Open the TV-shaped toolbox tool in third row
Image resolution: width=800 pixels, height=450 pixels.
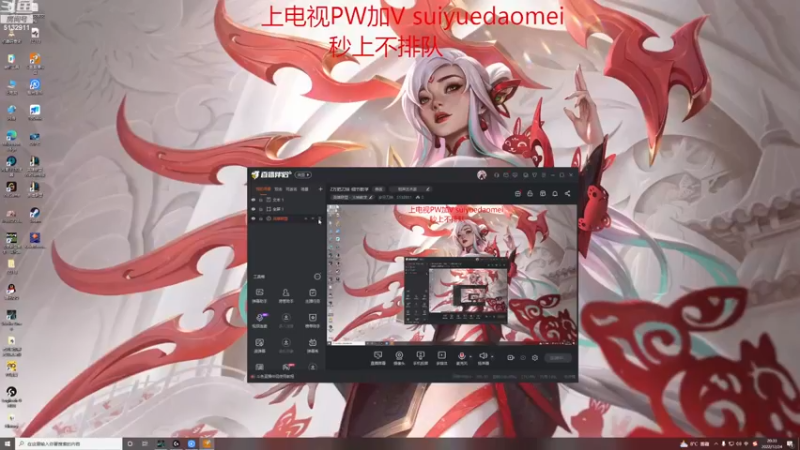point(312,345)
